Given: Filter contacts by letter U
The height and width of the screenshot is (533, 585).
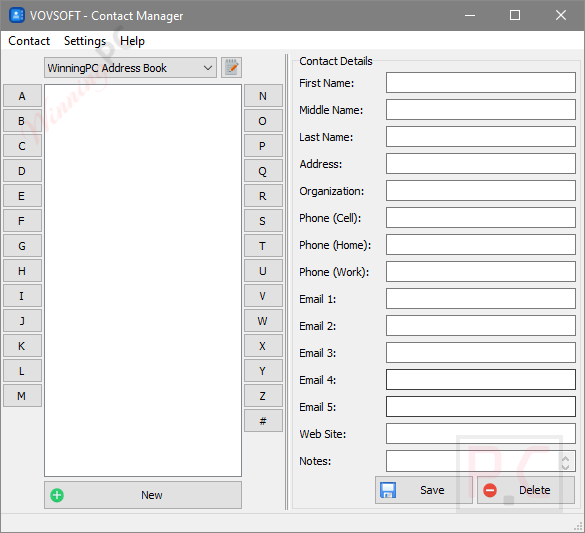Looking at the screenshot, I should 263,271.
